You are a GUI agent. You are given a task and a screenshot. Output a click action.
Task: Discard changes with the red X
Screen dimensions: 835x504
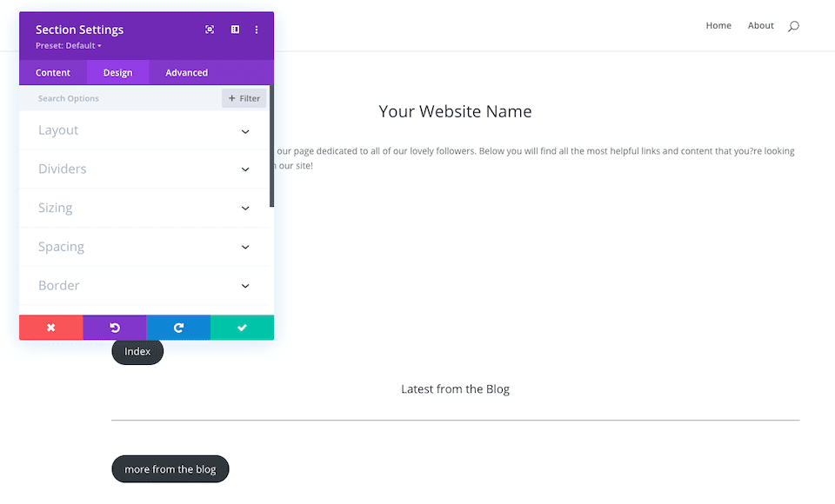click(50, 328)
